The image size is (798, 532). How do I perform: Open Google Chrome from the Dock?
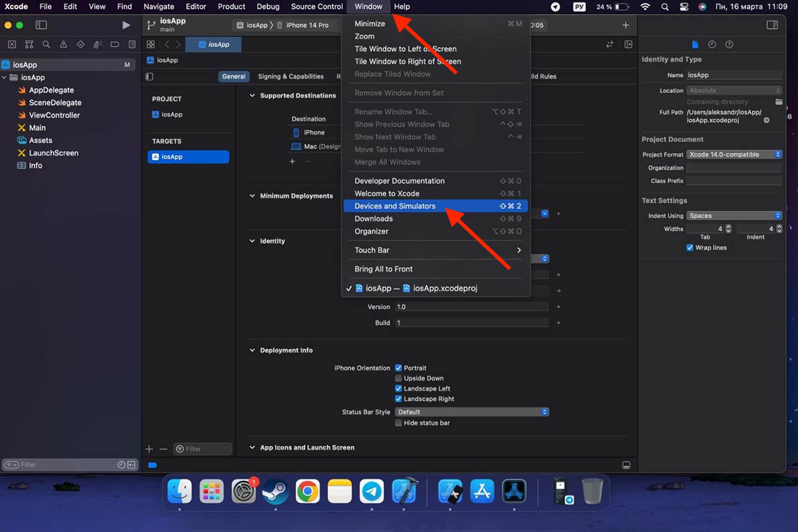(307, 492)
